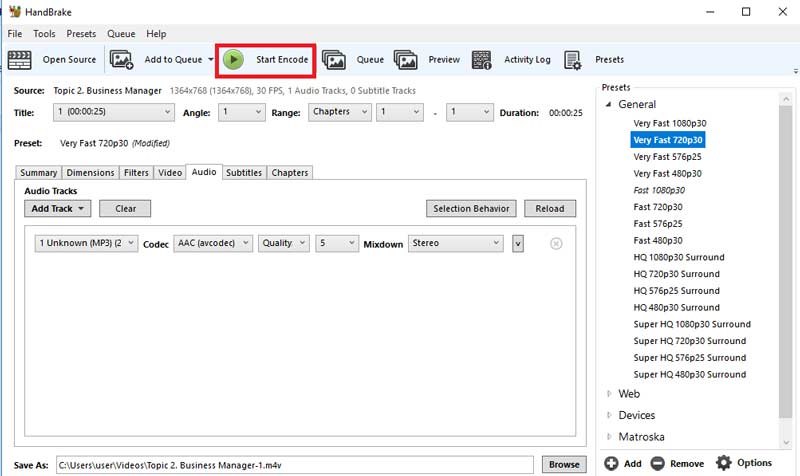The width and height of the screenshot is (800, 476).
Task: Switch to the Video tab
Action: [170, 173]
